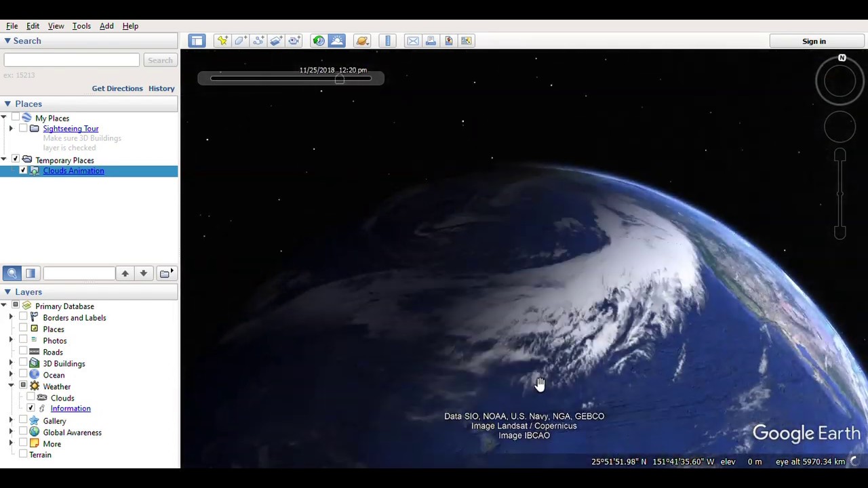Click the move joystick navigation ring
This screenshot has height=488, width=868.
(840, 127)
